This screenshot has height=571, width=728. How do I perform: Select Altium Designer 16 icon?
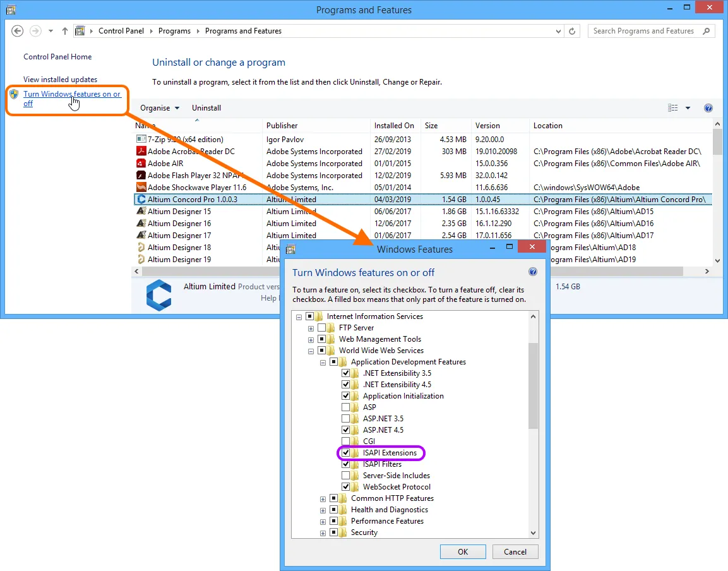tap(141, 223)
